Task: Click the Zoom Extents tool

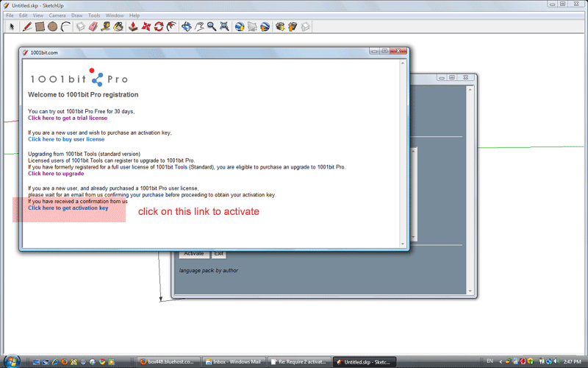Action: point(224,26)
